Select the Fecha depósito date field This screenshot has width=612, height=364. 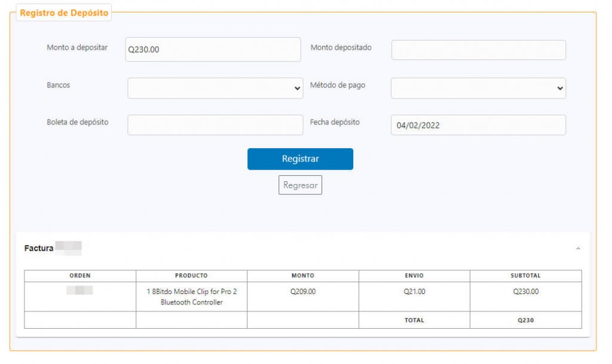[478, 125]
